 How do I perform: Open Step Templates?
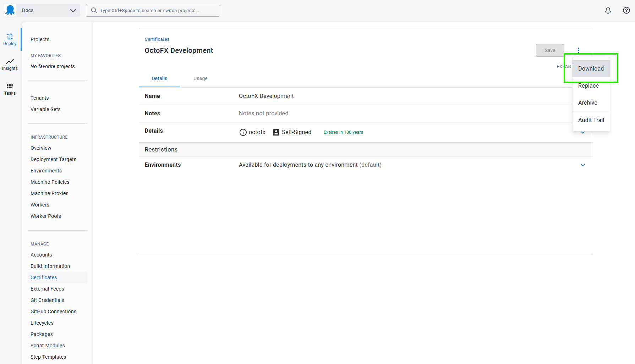48,357
